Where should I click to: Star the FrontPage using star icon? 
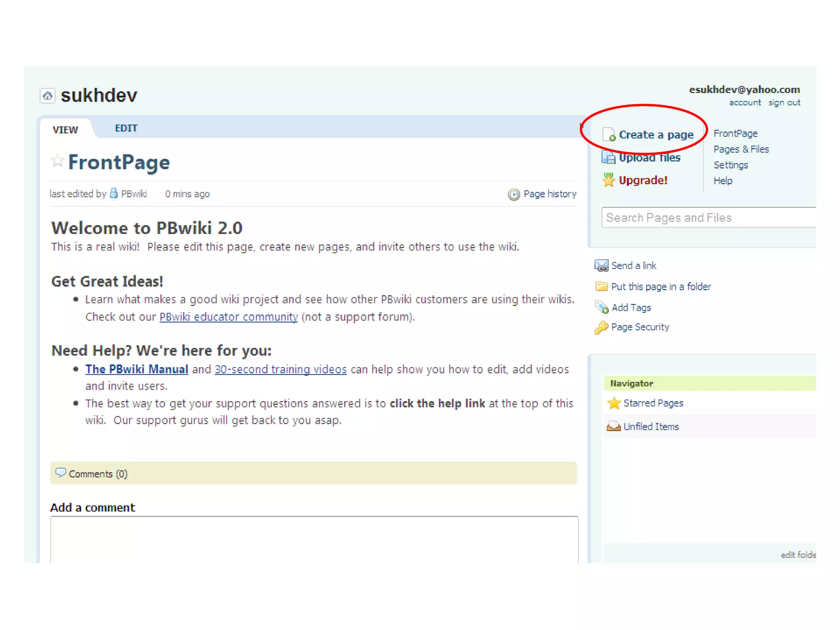tap(57, 161)
